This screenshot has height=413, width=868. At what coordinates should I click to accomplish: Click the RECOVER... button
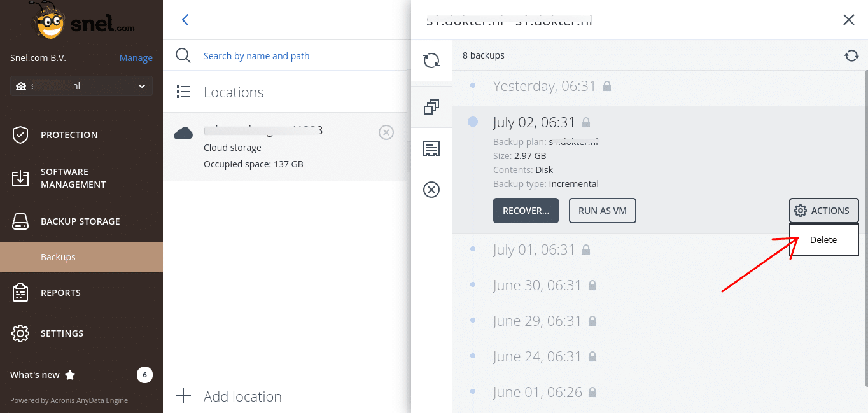click(x=526, y=211)
